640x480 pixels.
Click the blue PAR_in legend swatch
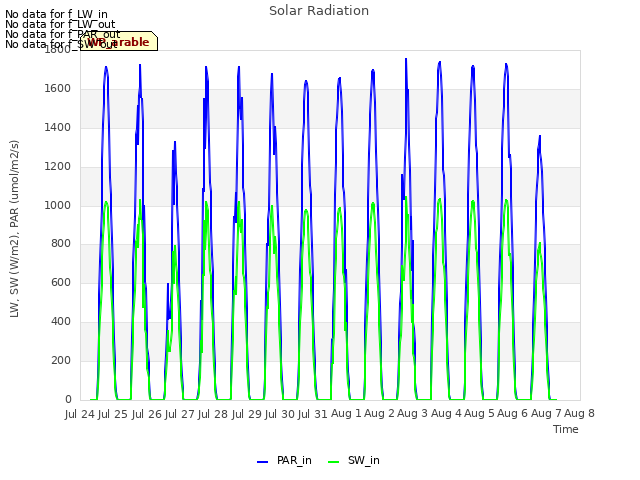click(262, 462)
